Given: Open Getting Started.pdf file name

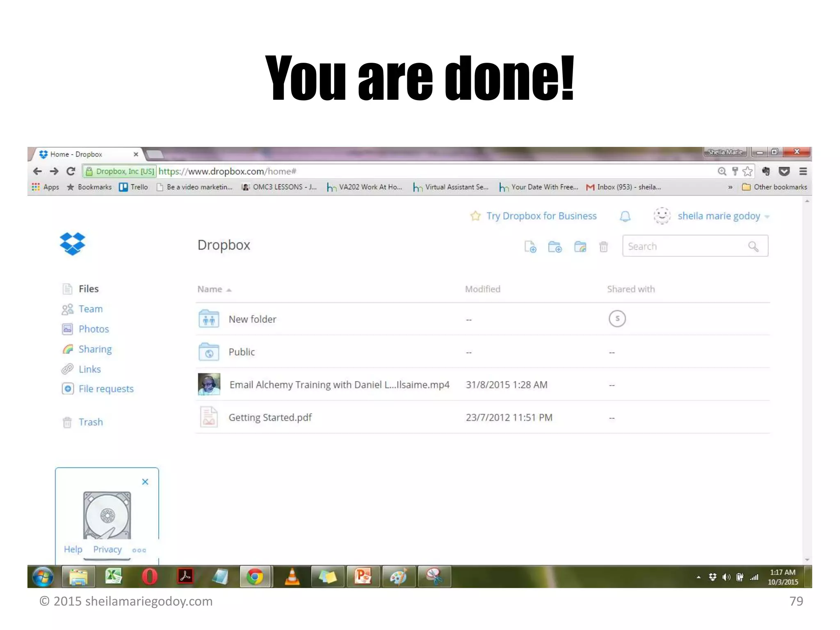Looking at the screenshot, I should [270, 417].
